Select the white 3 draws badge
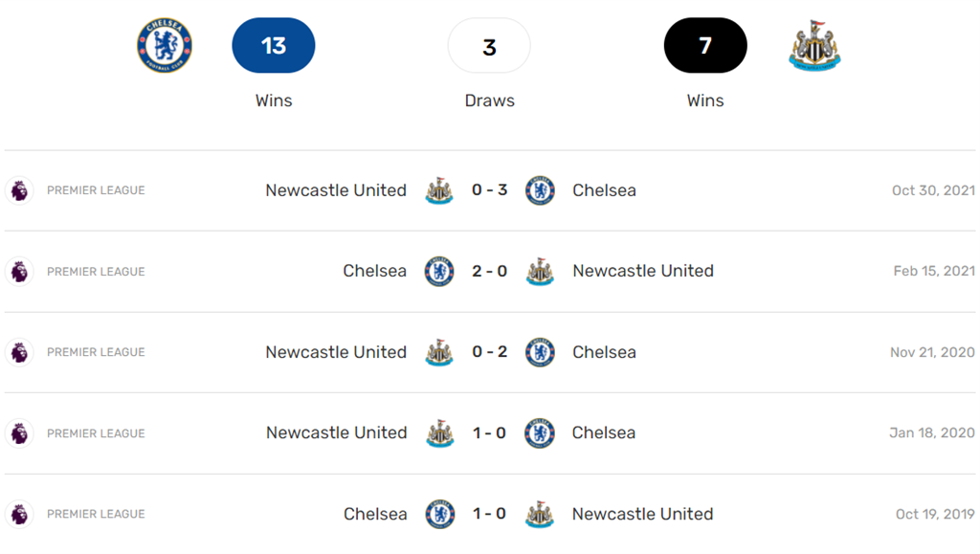980x554 pixels. [489, 46]
